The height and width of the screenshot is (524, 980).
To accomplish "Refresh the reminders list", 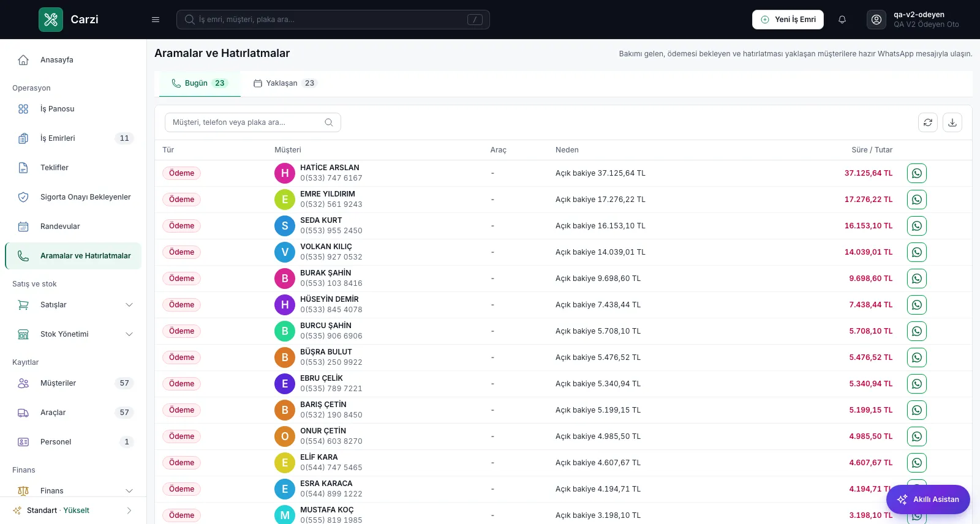I will [928, 122].
